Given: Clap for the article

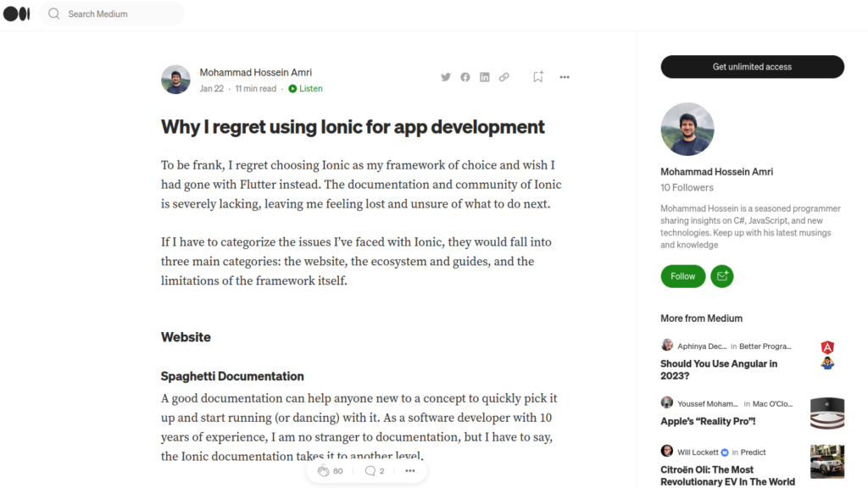Looking at the screenshot, I should click(324, 471).
